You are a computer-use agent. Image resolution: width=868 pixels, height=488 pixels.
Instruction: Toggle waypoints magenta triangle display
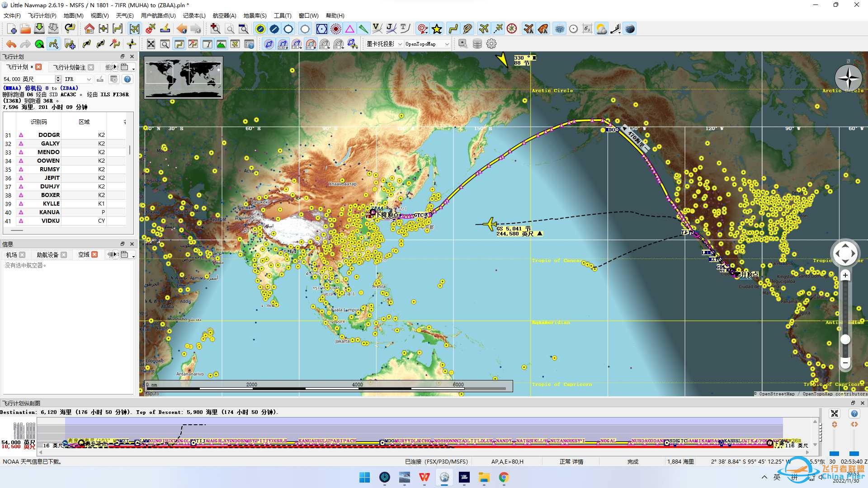tap(349, 29)
